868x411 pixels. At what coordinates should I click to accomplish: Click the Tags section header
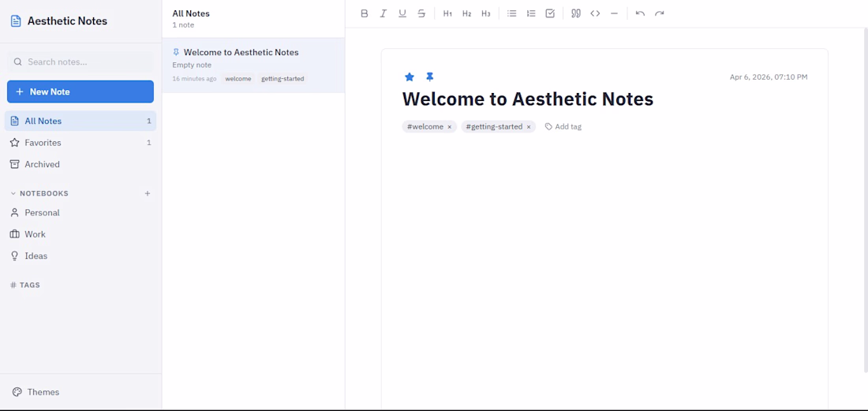25,286
